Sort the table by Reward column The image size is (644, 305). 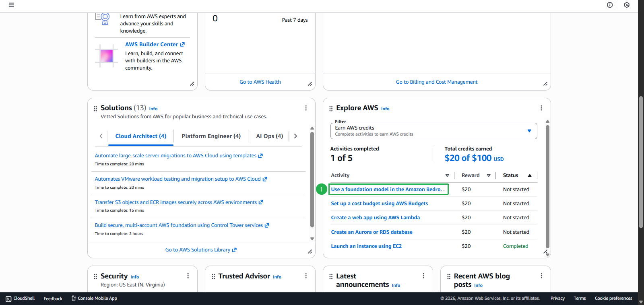coord(489,175)
